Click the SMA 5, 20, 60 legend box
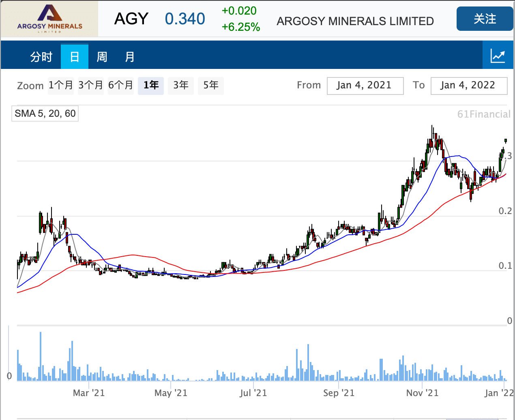Viewport: 515px width, 420px height. (x=45, y=114)
